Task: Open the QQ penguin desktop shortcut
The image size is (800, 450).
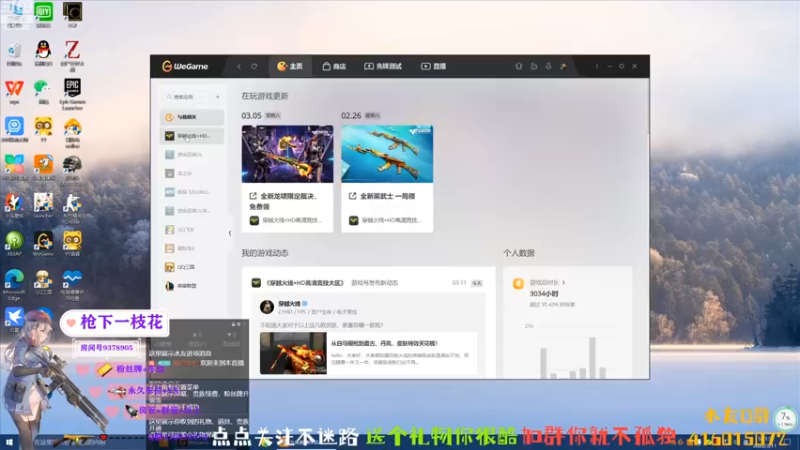Action: coord(43,53)
